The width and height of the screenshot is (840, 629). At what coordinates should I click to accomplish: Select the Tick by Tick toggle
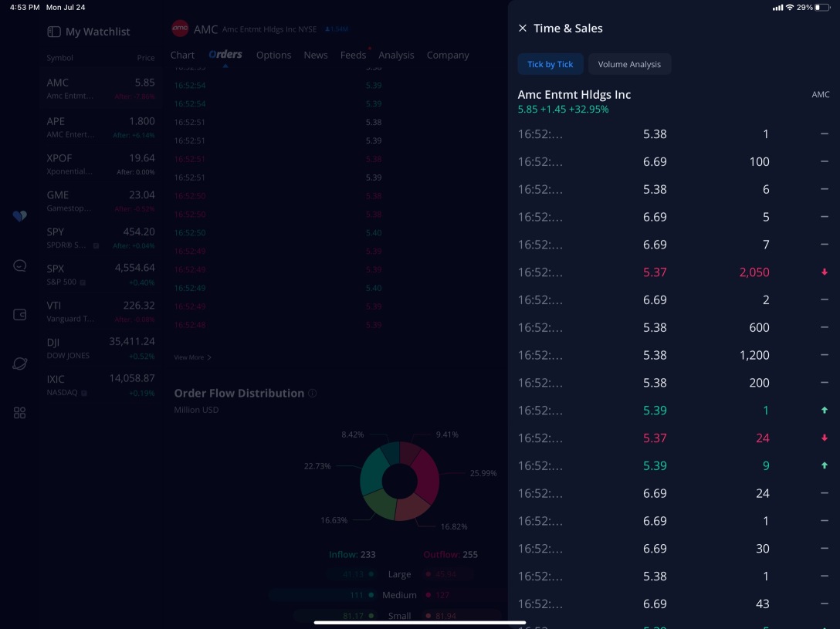550,64
